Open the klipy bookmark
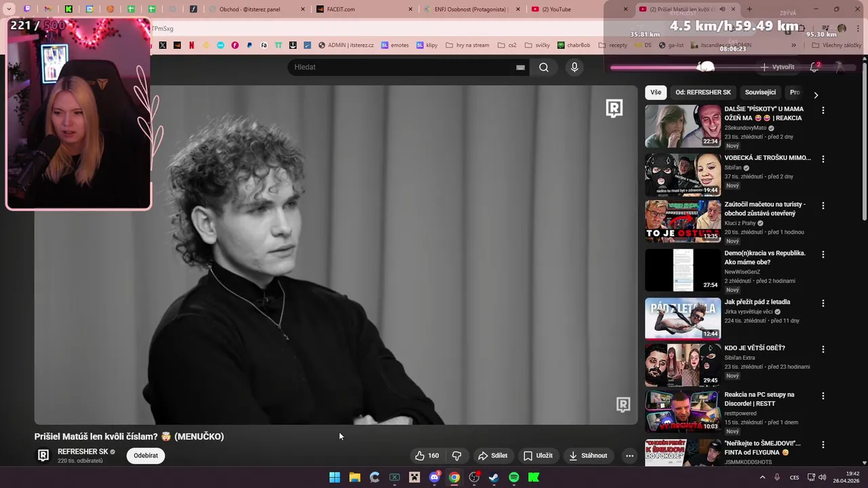 (427, 45)
